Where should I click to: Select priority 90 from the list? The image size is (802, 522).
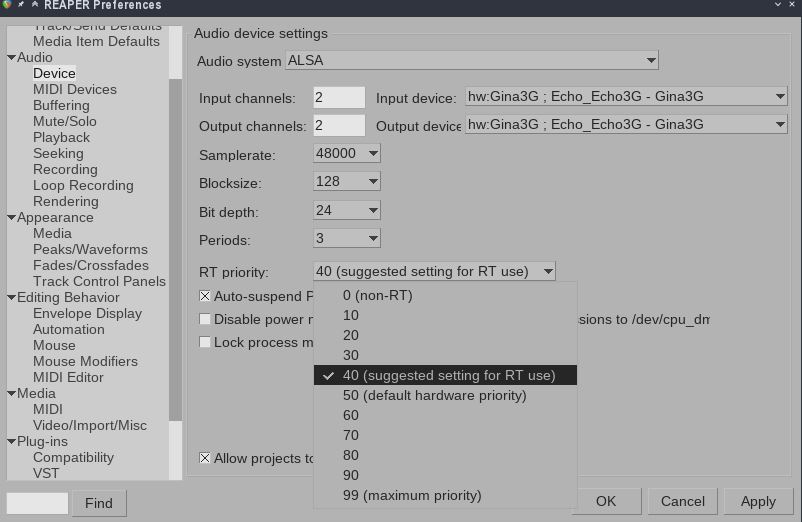pos(445,475)
